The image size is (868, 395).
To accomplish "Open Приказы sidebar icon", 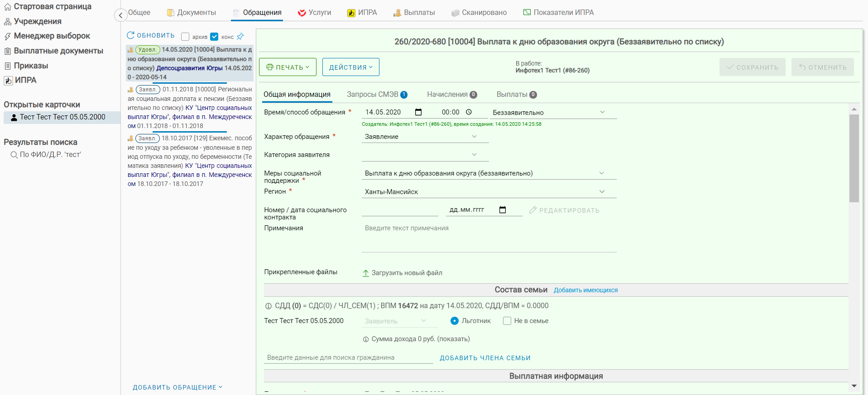I will pos(8,66).
